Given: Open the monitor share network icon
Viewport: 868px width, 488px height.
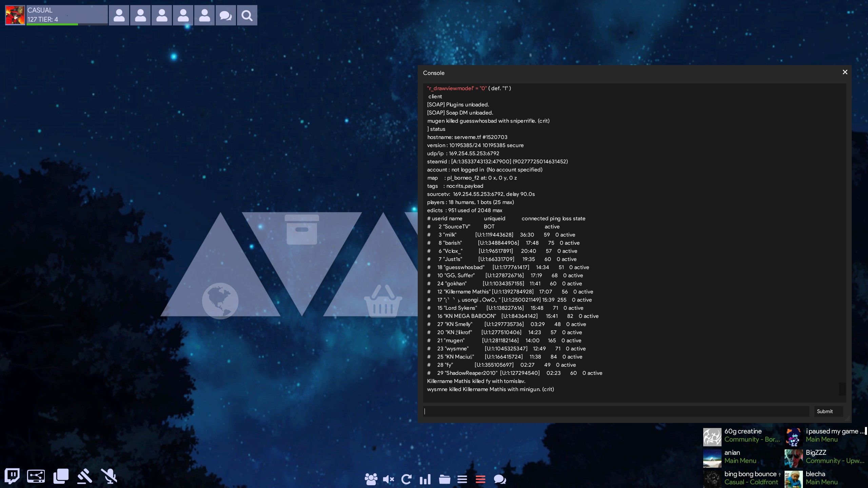Looking at the screenshot, I should pos(36,476).
